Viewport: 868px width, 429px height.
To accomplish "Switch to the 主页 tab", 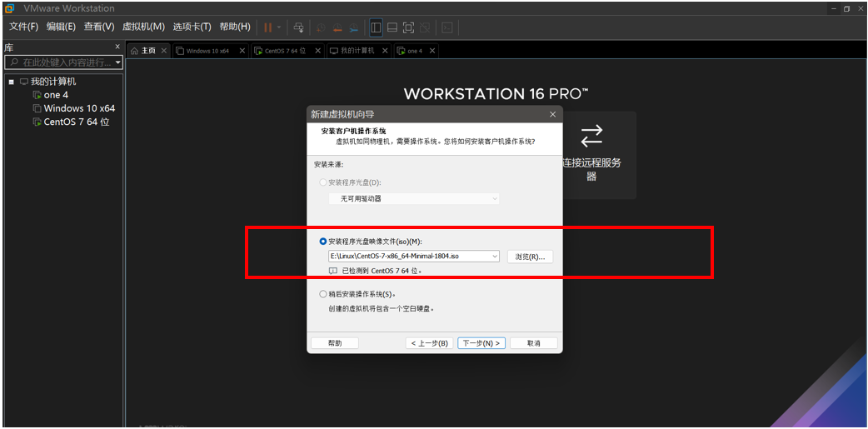I will 149,50.
